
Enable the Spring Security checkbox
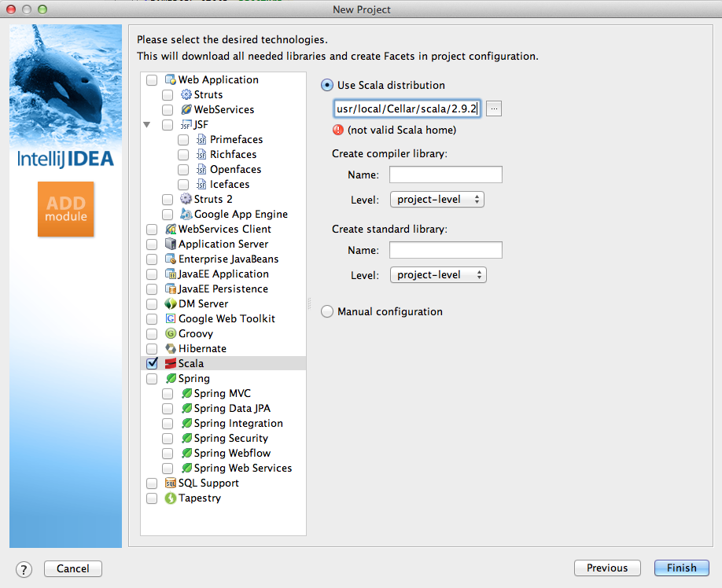click(168, 439)
